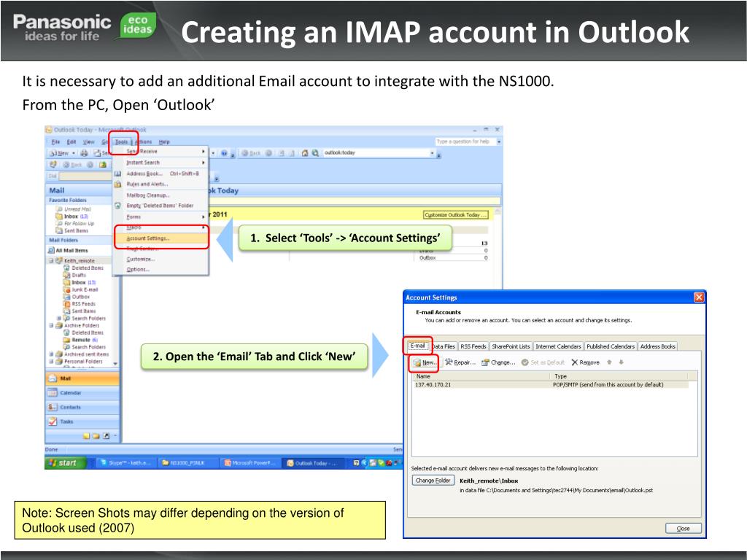Collapse the Keith_remote folder tree
747x560 pixels.
click(51, 261)
